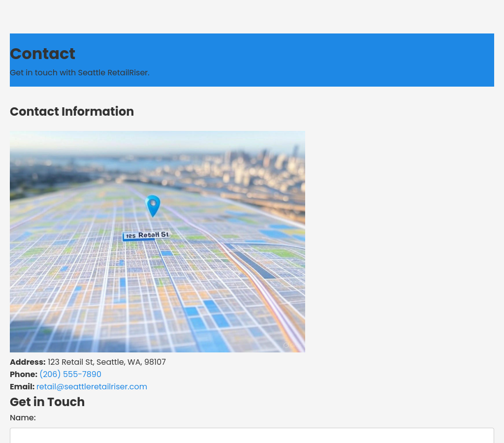This screenshot has width=504, height=443.
Task: Click the "Get in touch with Seattle RetailRiser" subtitle
Action: click(79, 73)
